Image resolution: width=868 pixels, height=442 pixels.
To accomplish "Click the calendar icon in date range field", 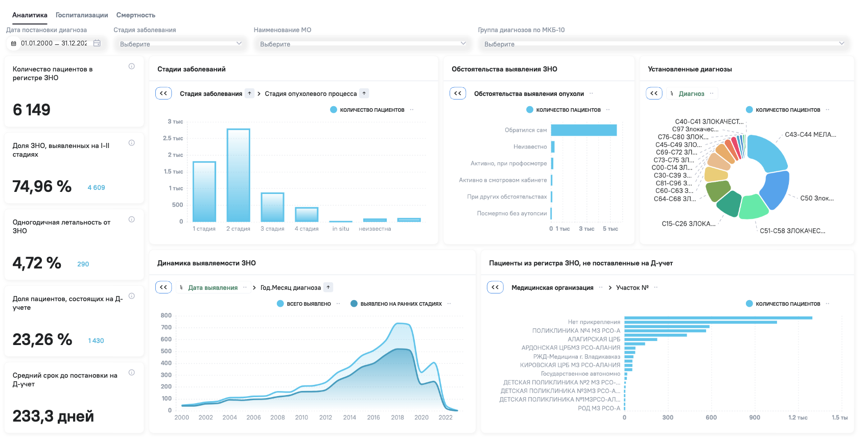I will 97,43.
